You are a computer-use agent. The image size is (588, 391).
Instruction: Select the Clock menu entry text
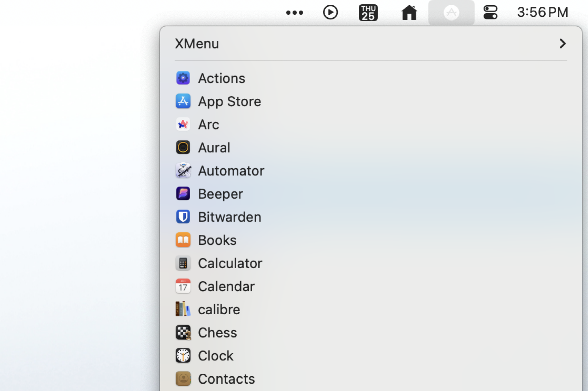[216, 356]
